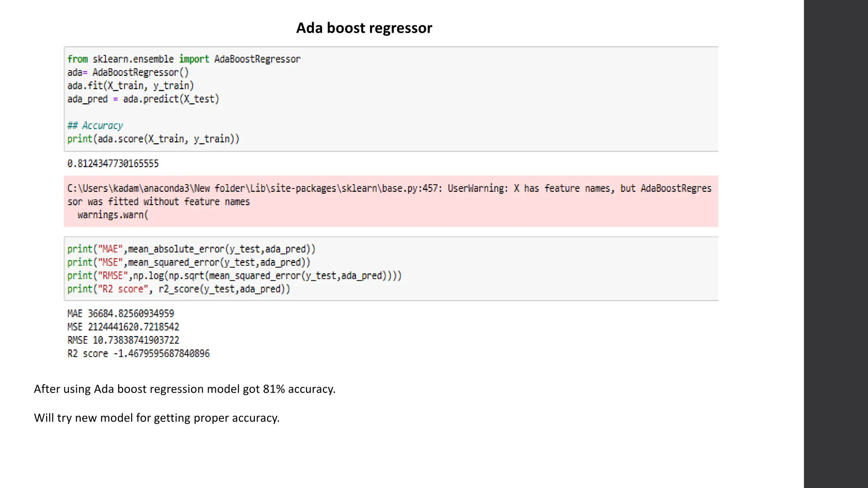Image resolution: width=868 pixels, height=488 pixels.
Task: Click the 'MAE 36684.82560934959' output line
Action: [x=120, y=313]
